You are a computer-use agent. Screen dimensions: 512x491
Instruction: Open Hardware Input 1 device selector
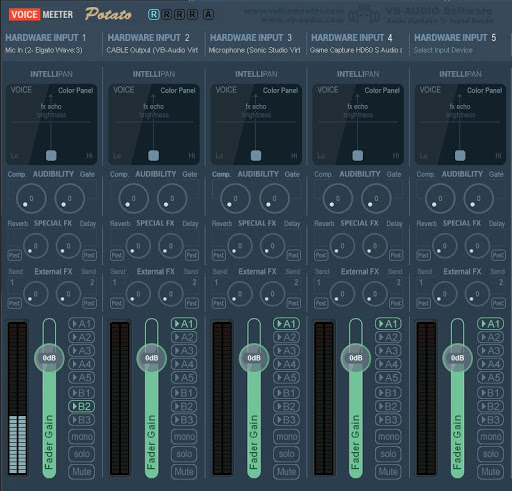(x=44, y=50)
